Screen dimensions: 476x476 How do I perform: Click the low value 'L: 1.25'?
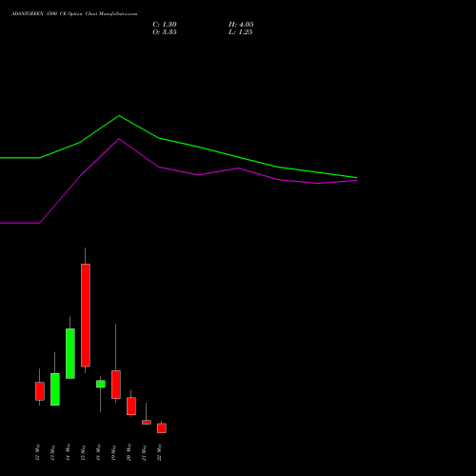[x=241, y=32]
